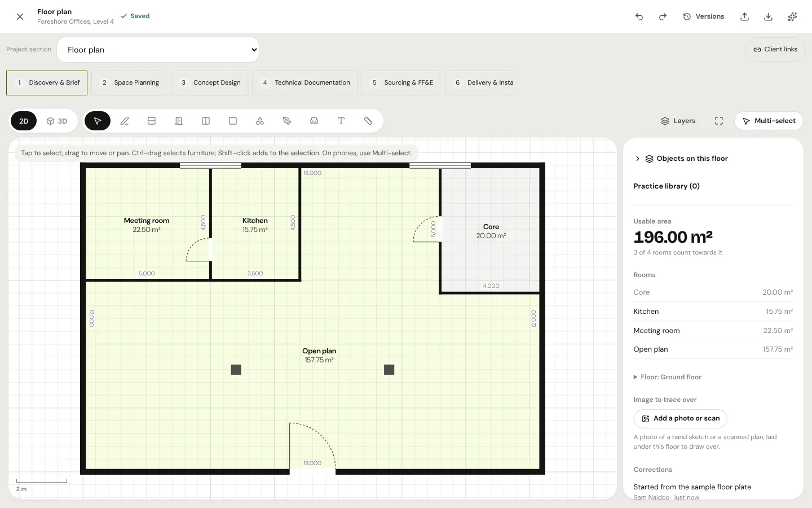Select the pen nib tool
Screen dimensions: 812x508
point(287,121)
